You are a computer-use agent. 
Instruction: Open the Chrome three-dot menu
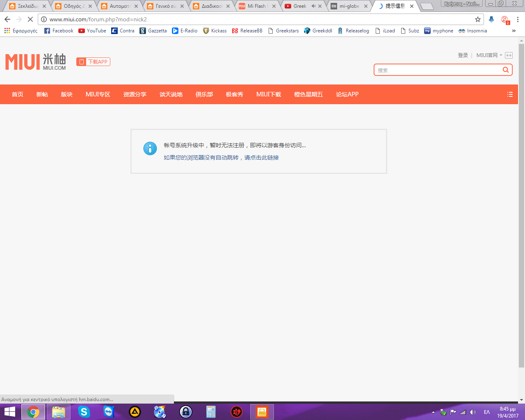518,19
